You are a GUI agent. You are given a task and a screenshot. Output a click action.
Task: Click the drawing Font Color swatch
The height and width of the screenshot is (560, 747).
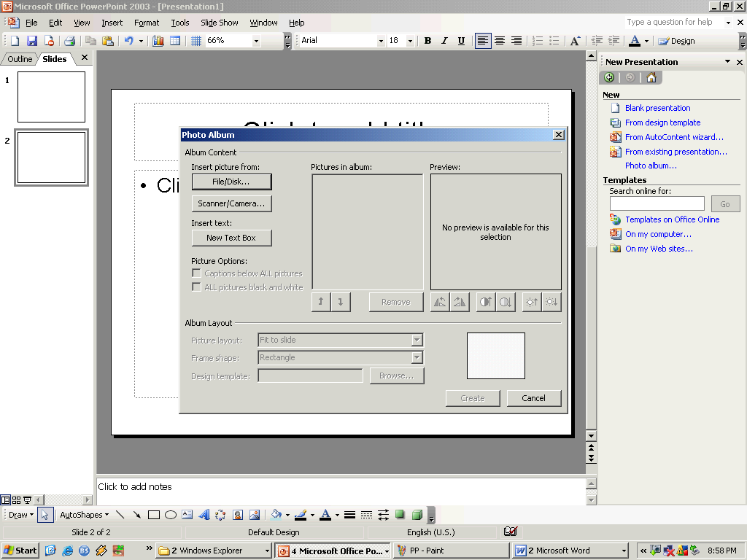click(x=325, y=515)
